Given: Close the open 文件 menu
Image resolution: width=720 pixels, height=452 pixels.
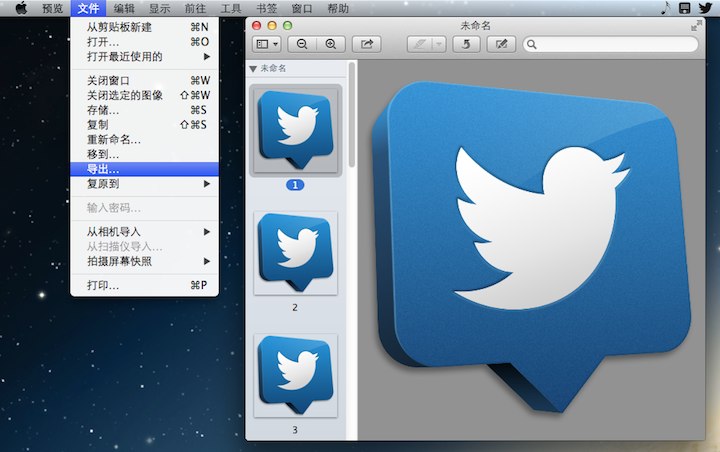Looking at the screenshot, I should point(88,8).
